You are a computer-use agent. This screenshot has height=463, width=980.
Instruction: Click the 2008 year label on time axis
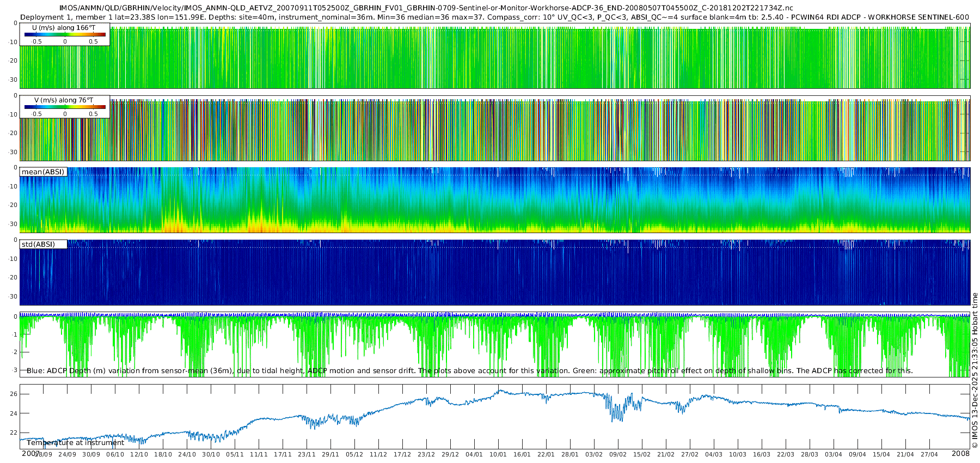point(960,454)
